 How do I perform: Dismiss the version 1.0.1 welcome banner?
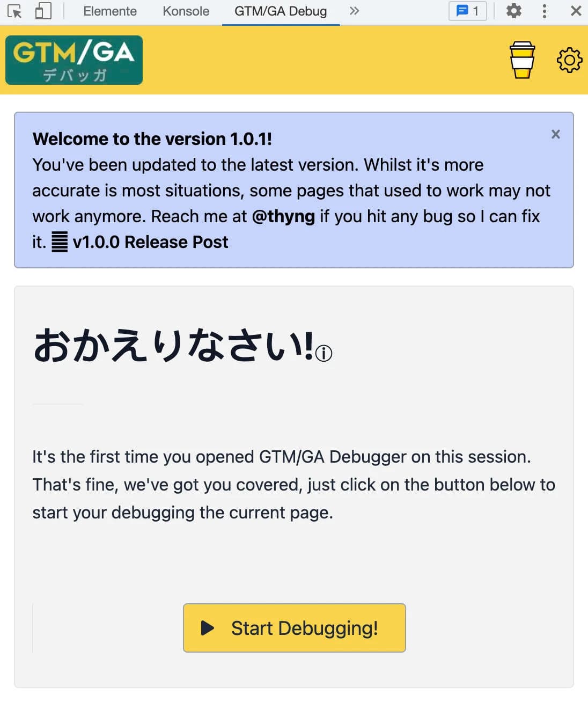tap(555, 134)
